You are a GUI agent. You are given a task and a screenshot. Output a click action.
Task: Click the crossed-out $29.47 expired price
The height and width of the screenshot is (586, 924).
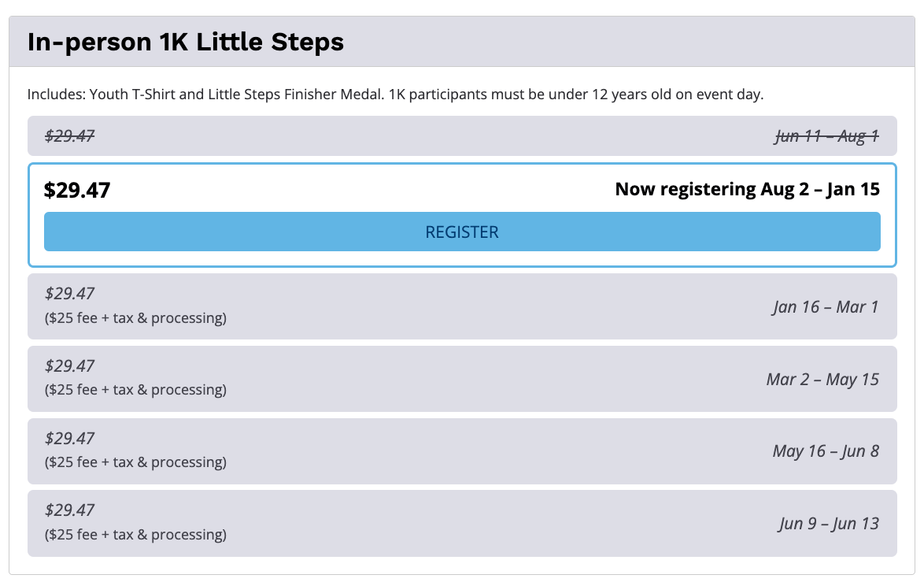(69, 136)
